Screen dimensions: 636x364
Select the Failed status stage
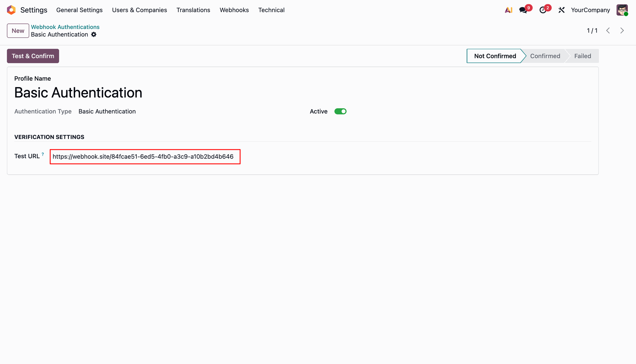coord(582,56)
